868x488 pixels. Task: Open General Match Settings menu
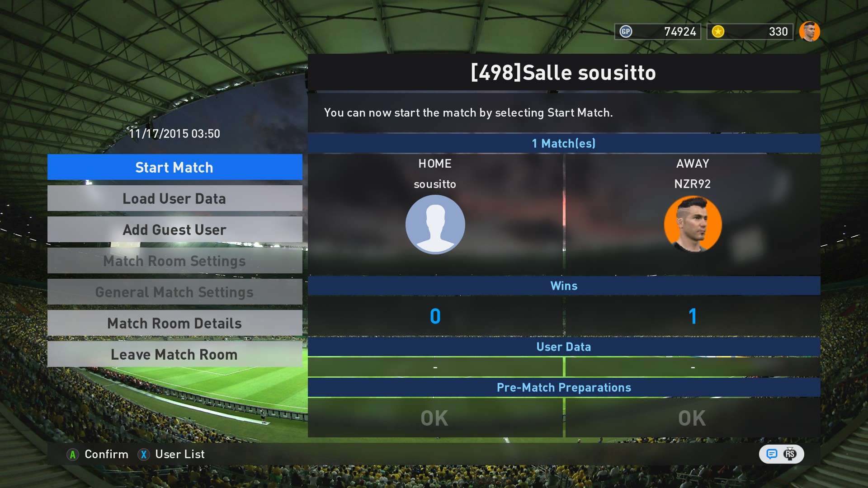(174, 291)
